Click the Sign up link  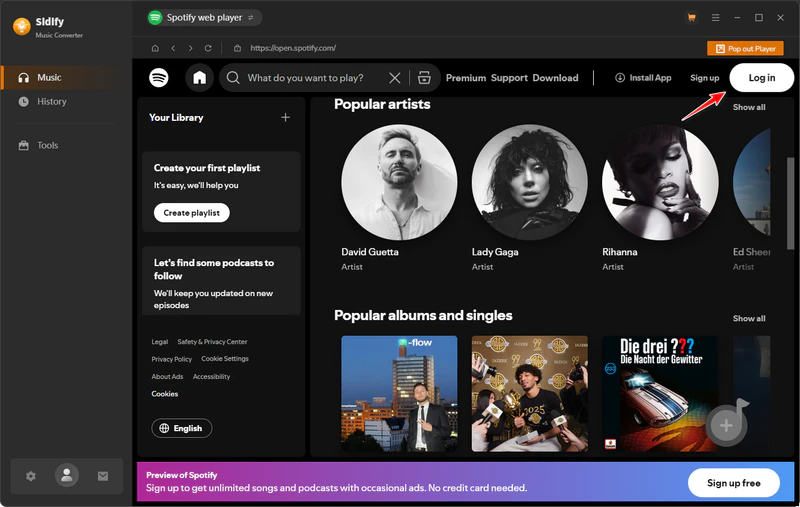(x=705, y=78)
